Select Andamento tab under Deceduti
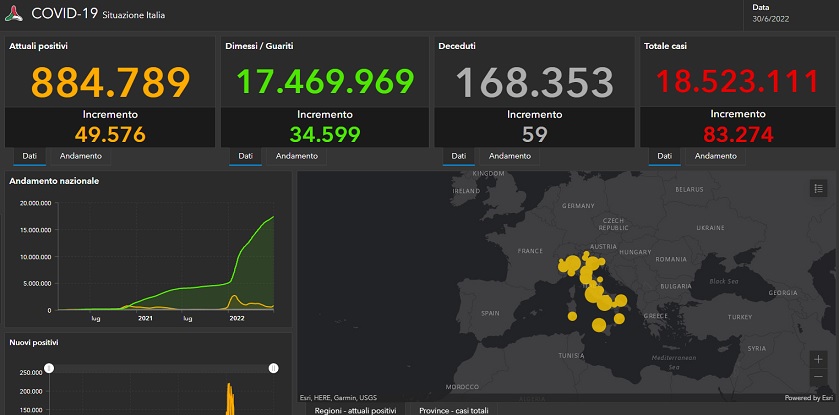The width and height of the screenshot is (839, 415). 510,156
